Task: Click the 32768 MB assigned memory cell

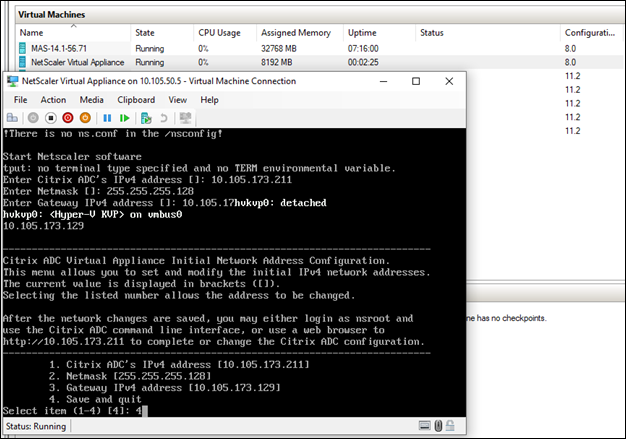Action: point(279,48)
